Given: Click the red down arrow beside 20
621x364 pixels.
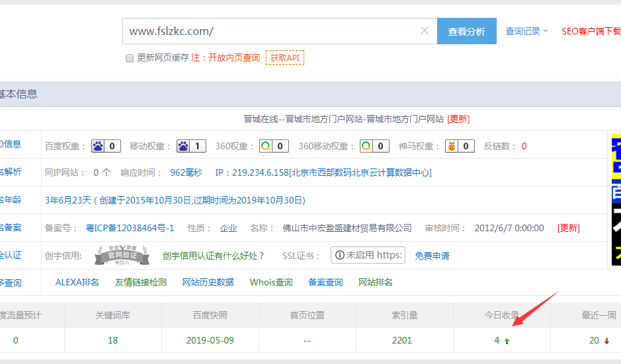Looking at the screenshot, I should pyautogui.click(x=606, y=341).
